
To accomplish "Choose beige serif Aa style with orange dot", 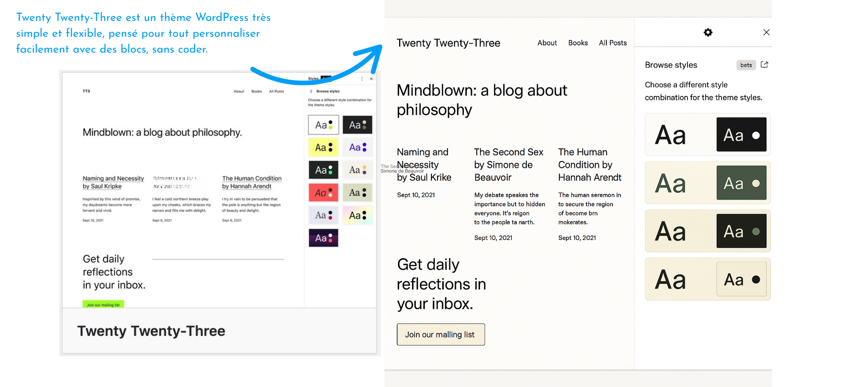I will tap(357, 170).
